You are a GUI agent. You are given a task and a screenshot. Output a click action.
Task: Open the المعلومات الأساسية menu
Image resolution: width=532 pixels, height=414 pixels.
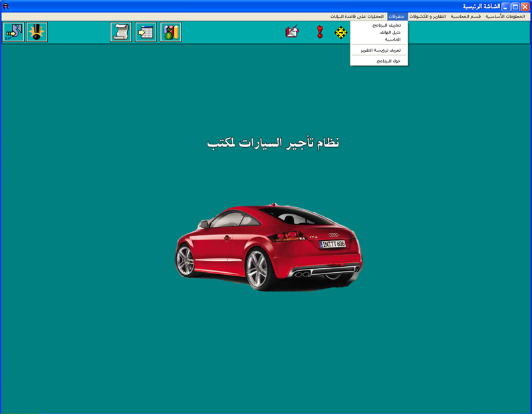coord(505,16)
